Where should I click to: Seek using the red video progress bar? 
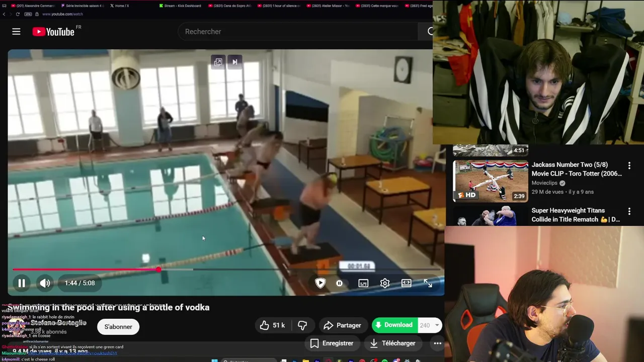(x=226, y=270)
